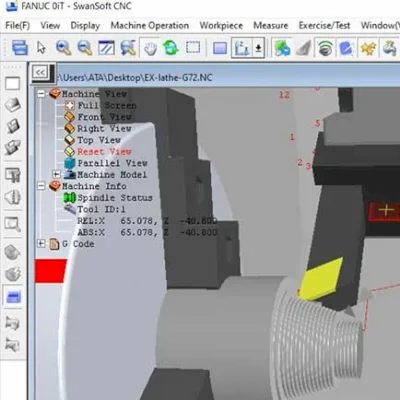Click the floppy disk save icon in sidebar
The image size is (400, 400).
coord(13,126)
